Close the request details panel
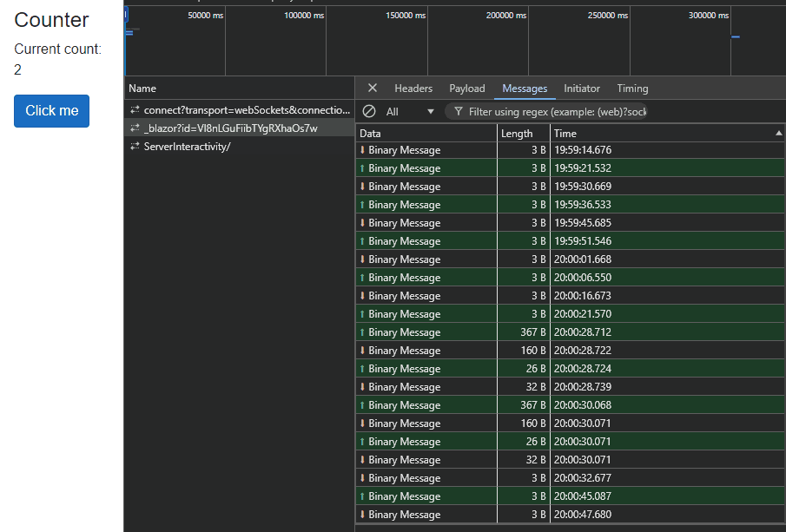The image size is (786, 532). [373, 89]
